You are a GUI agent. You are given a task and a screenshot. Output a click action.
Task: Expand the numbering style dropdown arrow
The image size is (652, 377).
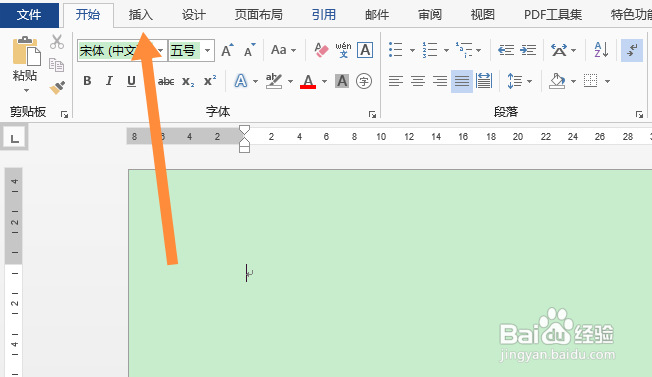tap(446, 51)
